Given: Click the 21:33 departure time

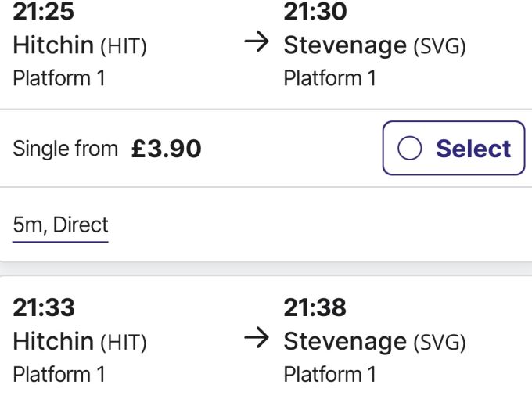Looking at the screenshot, I should click(x=44, y=307).
